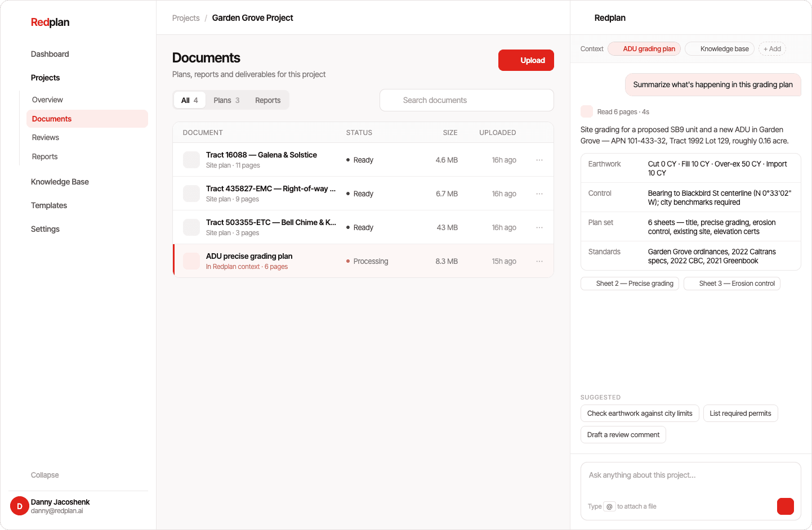Screen dimensions: 812x530
Task: Click the Tract 16088 document thumbnail icon
Action: click(x=191, y=160)
